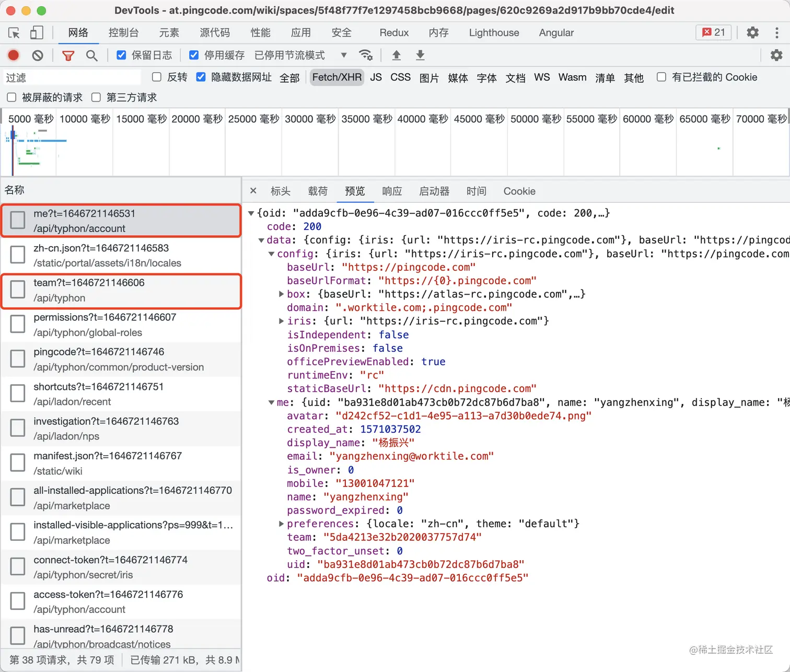This screenshot has width=790, height=672.
Task: Enable the invert filter checkbox
Action: pyautogui.click(x=156, y=77)
